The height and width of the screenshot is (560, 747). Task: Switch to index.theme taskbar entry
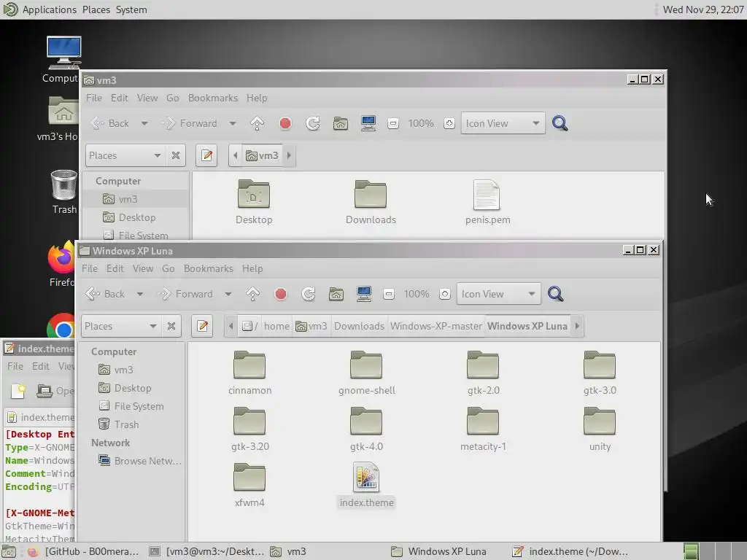tap(570, 551)
